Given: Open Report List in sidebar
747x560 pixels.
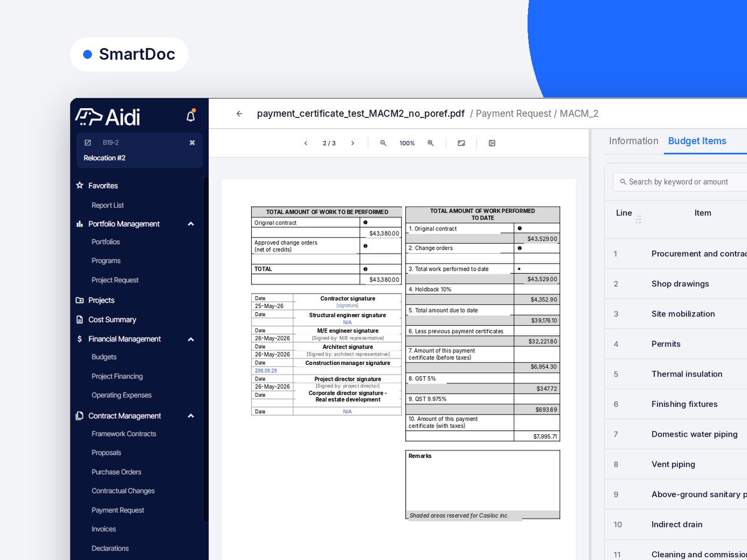Looking at the screenshot, I should [x=108, y=205].
